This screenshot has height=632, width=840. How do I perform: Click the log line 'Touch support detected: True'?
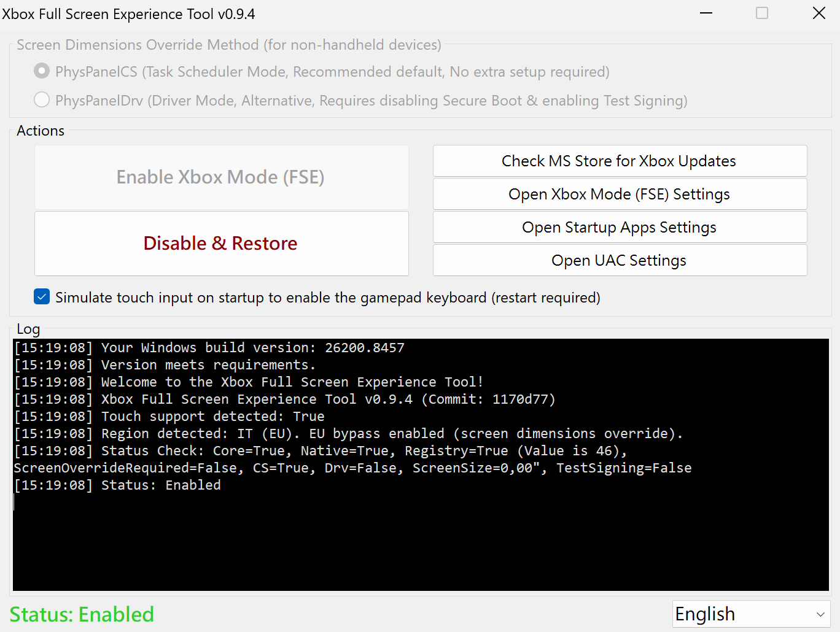(x=169, y=416)
